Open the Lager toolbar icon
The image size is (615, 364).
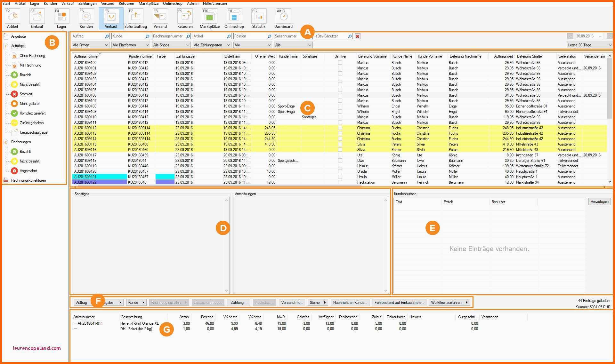click(61, 19)
